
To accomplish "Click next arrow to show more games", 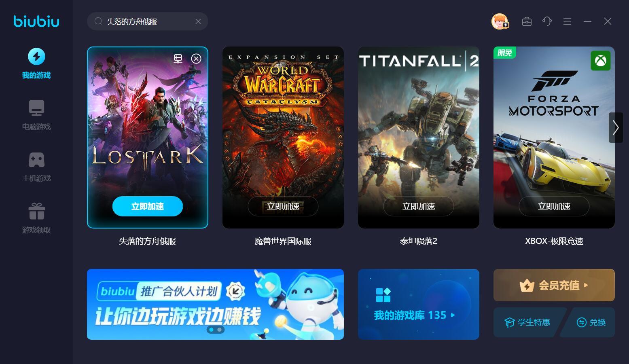I will (616, 127).
